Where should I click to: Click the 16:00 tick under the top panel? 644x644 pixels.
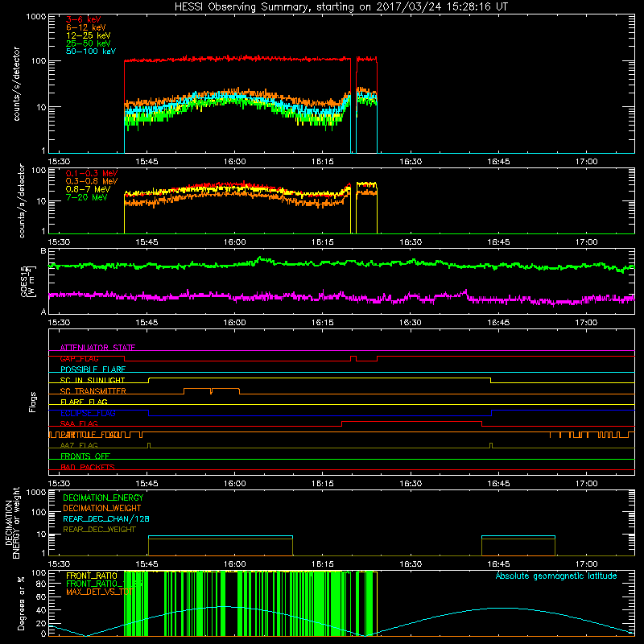tap(234, 162)
